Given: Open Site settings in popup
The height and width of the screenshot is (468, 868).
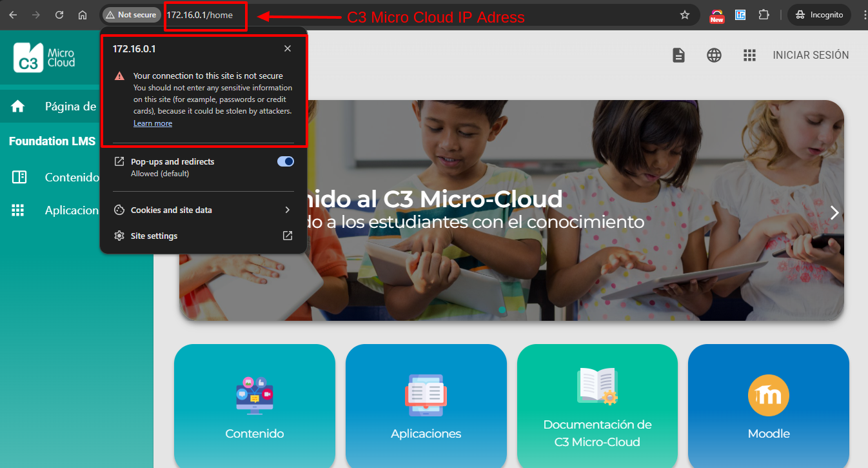Looking at the screenshot, I should click(203, 236).
